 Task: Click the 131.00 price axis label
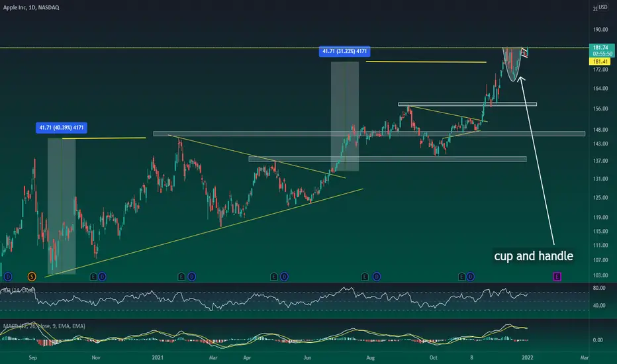[x=600, y=179]
